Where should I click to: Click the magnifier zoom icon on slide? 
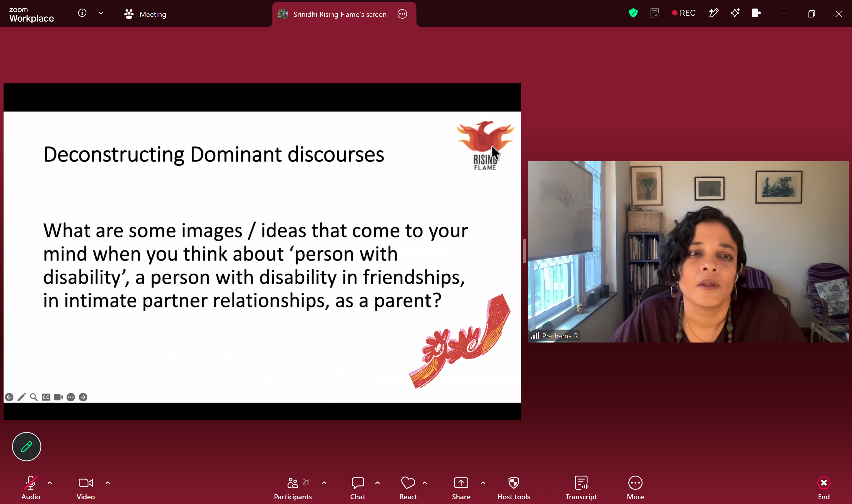coord(34,397)
